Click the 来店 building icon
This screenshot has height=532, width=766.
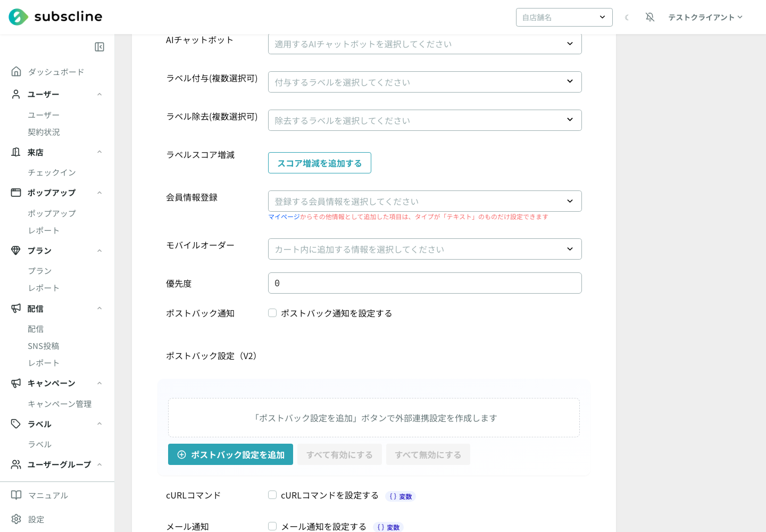(x=16, y=152)
